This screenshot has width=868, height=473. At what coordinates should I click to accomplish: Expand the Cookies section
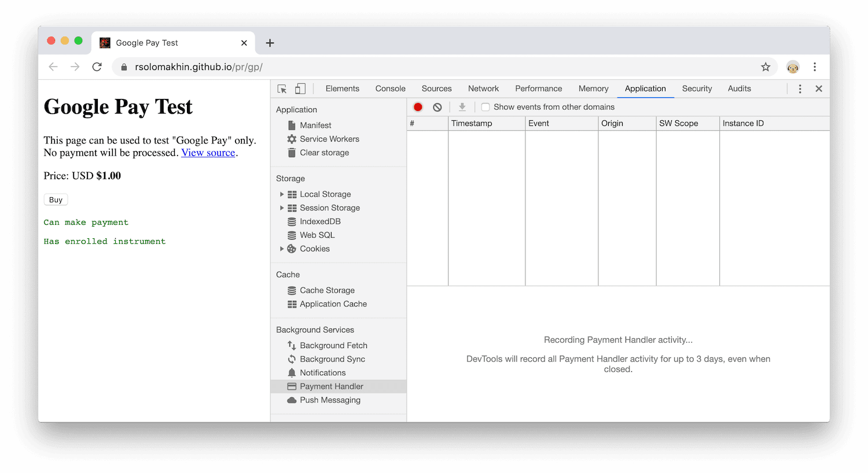pos(282,249)
